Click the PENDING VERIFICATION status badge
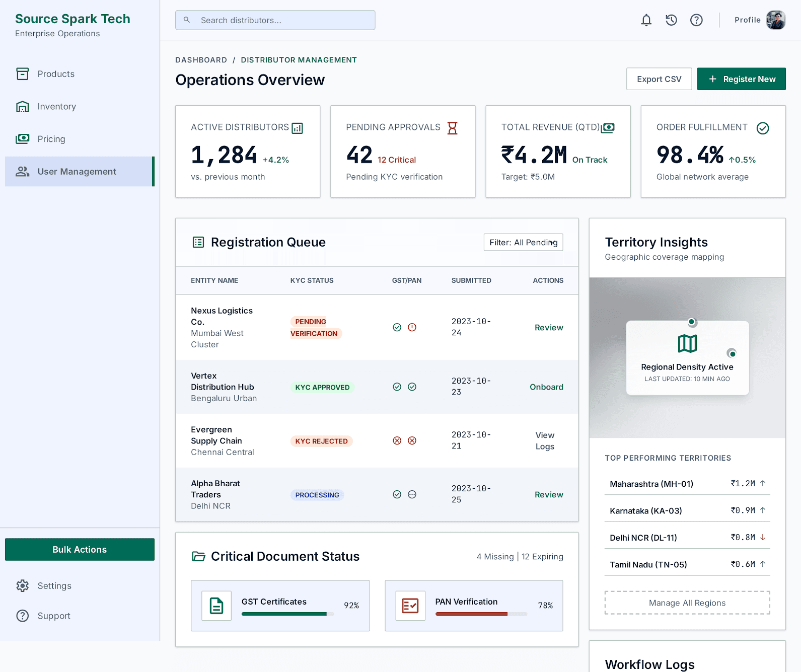 [x=316, y=327]
